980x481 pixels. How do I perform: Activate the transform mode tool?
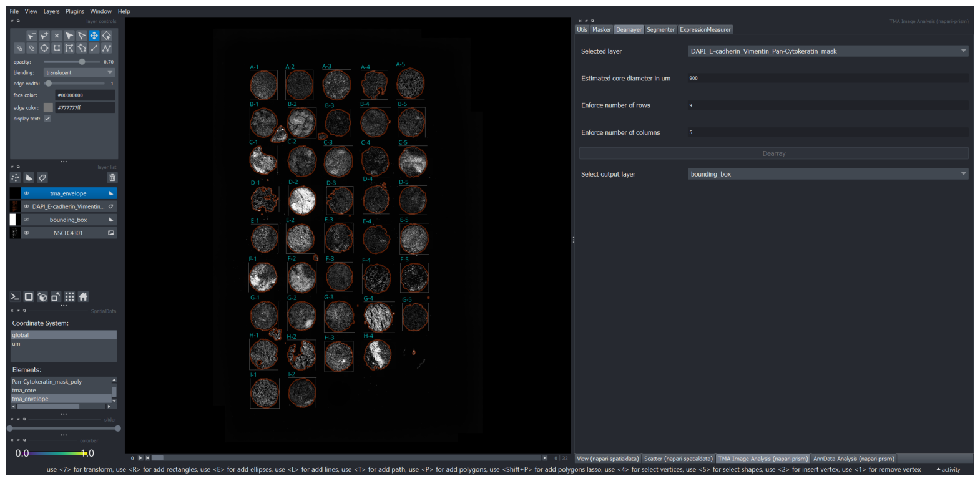coord(107,36)
